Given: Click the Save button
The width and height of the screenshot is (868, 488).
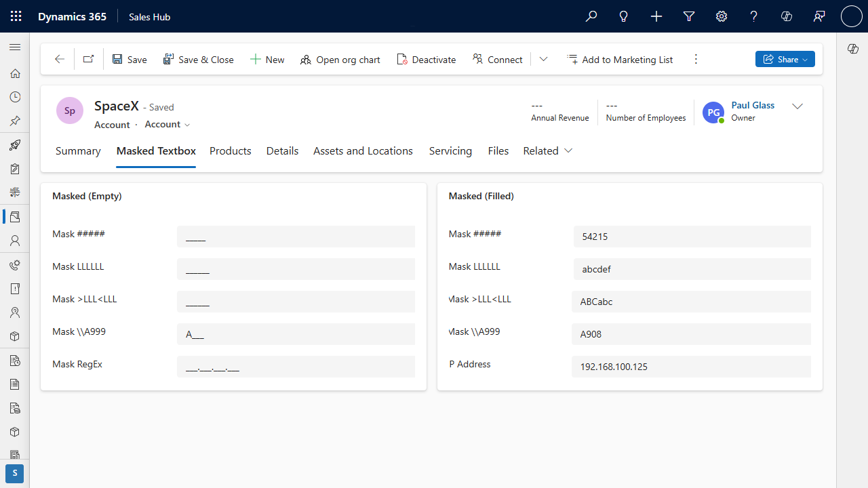Looking at the screenshot, I should [x=130, y=60].
